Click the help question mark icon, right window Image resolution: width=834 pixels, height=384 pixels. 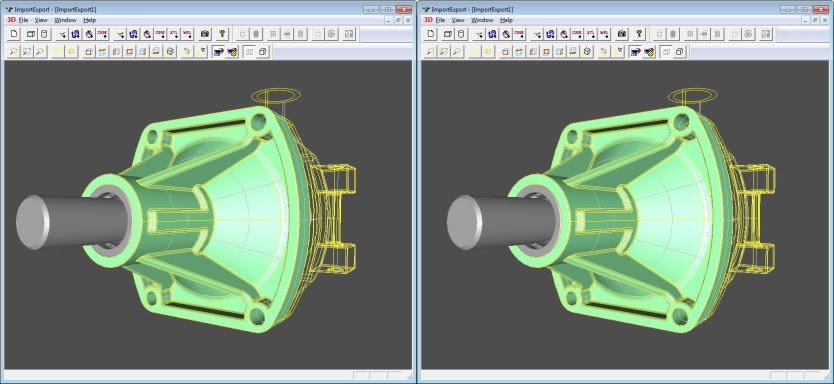(639, 34)
